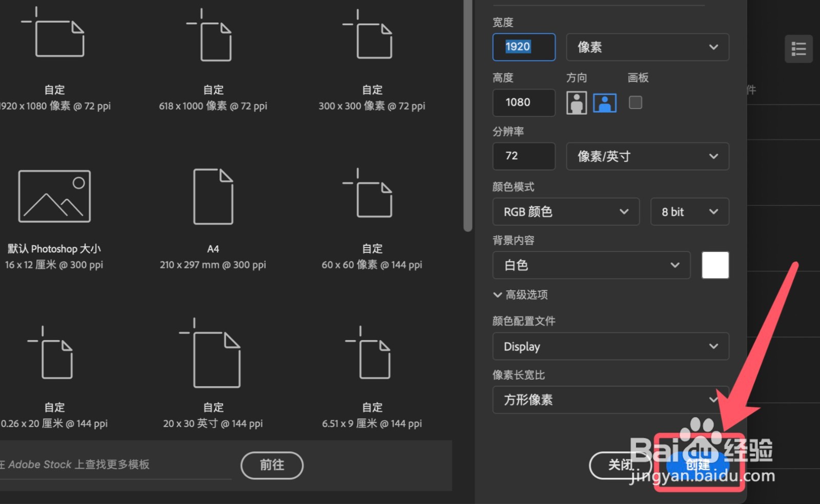Select the 1920 x 1080 custom preset icon

(x=53, y=32)
